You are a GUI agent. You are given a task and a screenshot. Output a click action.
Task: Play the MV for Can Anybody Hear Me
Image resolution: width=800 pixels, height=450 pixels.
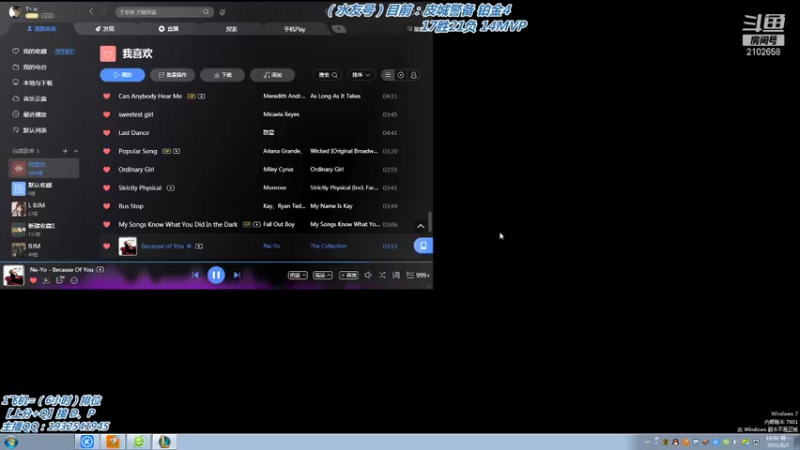202,96
